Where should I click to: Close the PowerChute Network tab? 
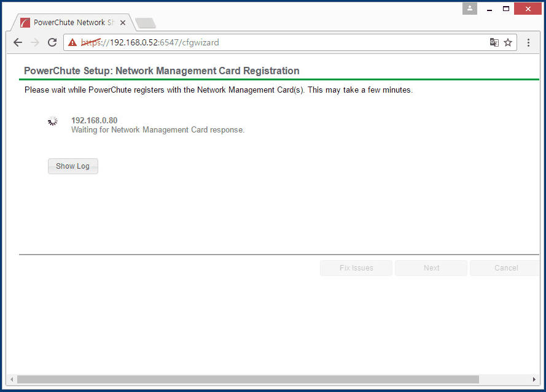[x=123, y=23]
